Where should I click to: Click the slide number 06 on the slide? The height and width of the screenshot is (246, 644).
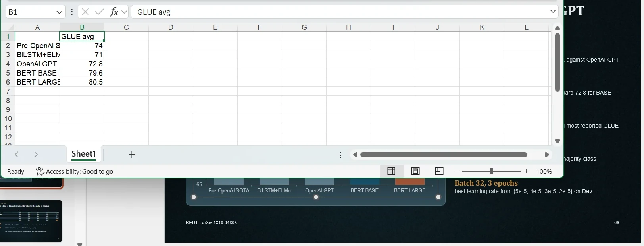pyautogui.click(x=617, y=223)
